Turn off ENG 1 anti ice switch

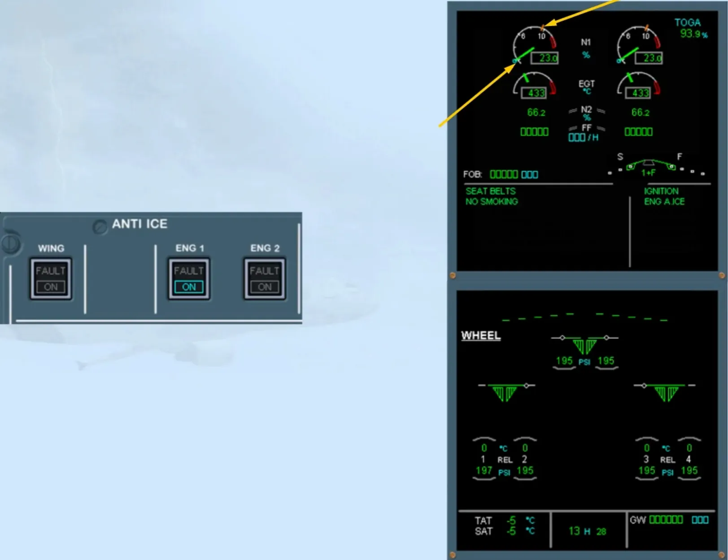(189, 278)
